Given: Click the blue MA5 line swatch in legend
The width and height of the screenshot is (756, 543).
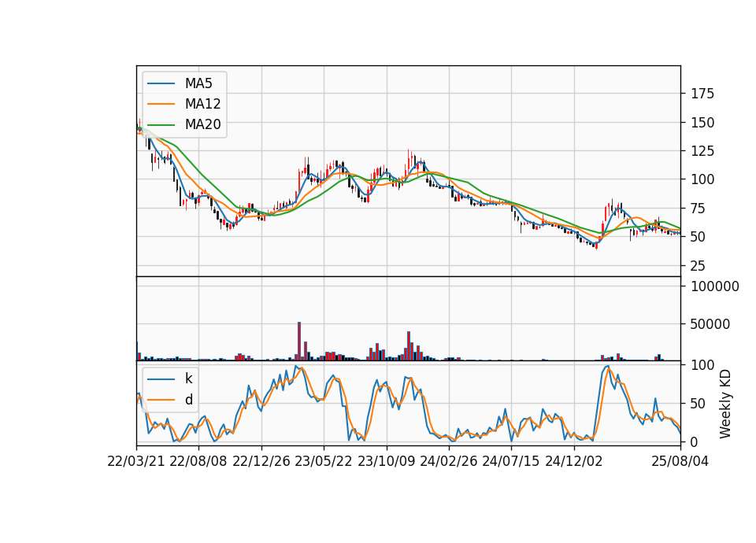Looking at the screenshot, I should coord(161,83).
